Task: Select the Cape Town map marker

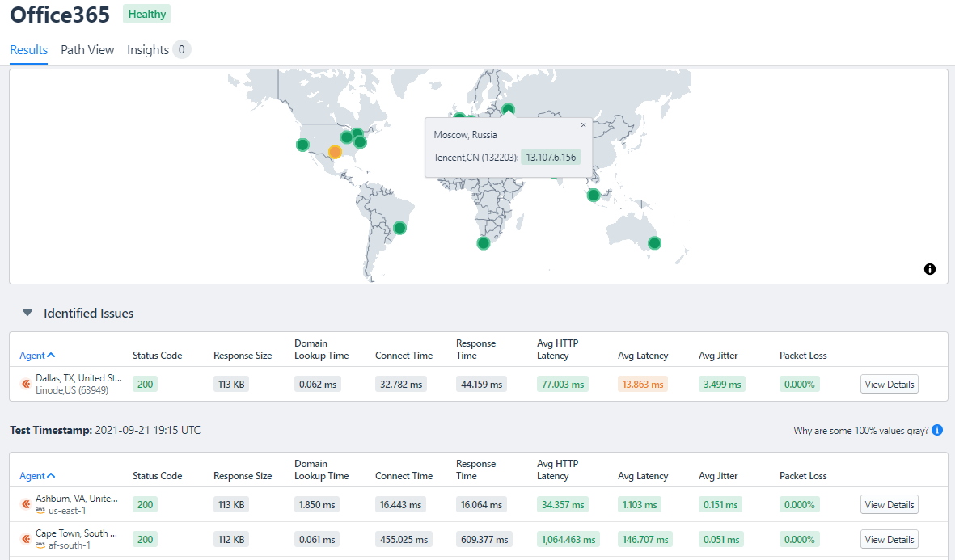Action: click(x=483, y=243)
